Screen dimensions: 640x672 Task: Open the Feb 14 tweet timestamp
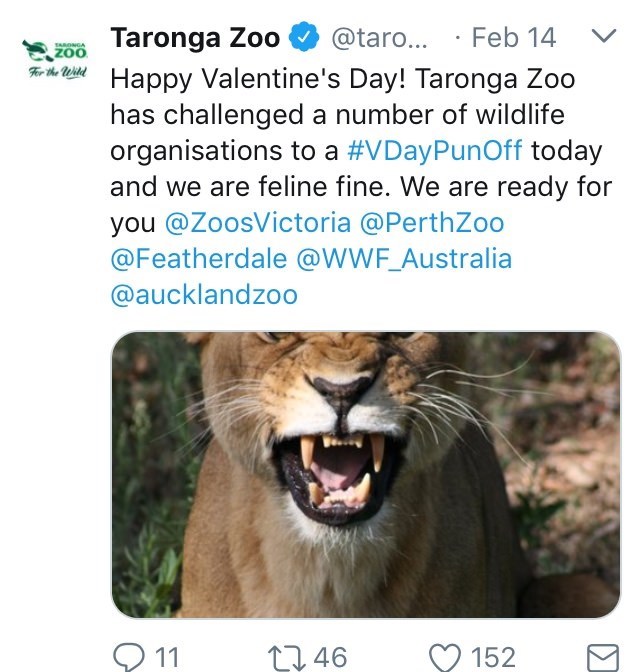pos(513,38)
